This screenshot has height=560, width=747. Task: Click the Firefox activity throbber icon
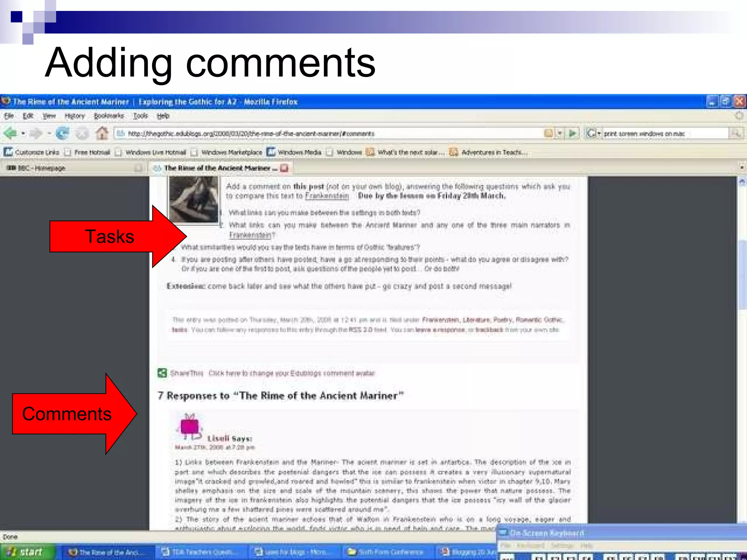click(739, 116)
